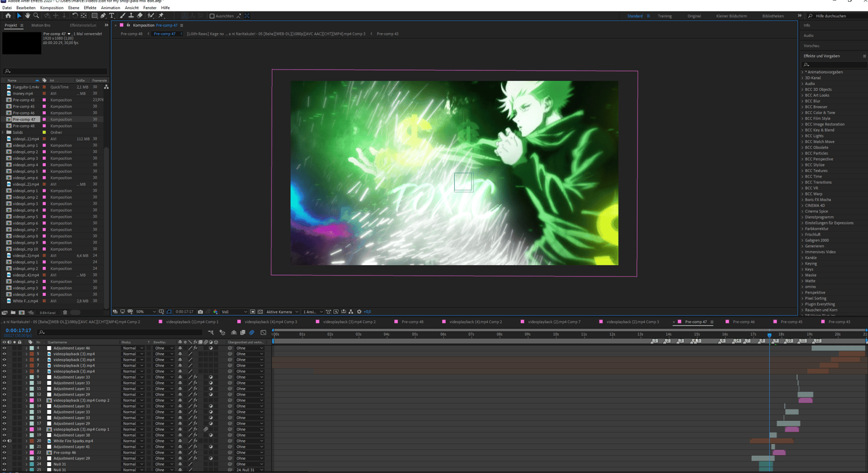Click the current time 0:00:17:17 in timeline
Screen dimensions: 868x473
[x=19, y=330]
